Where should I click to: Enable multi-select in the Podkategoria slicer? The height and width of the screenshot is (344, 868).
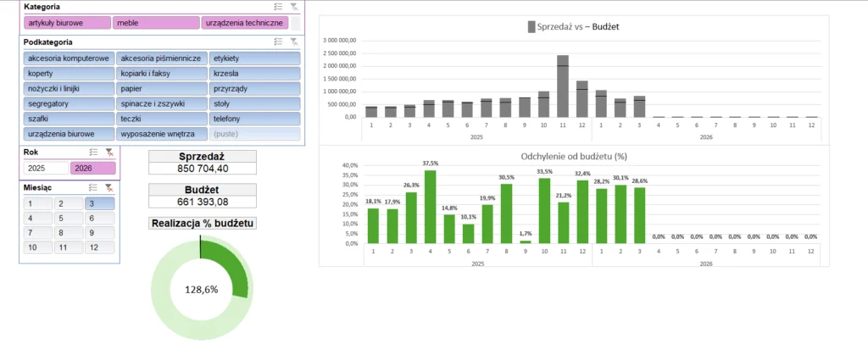278,42
